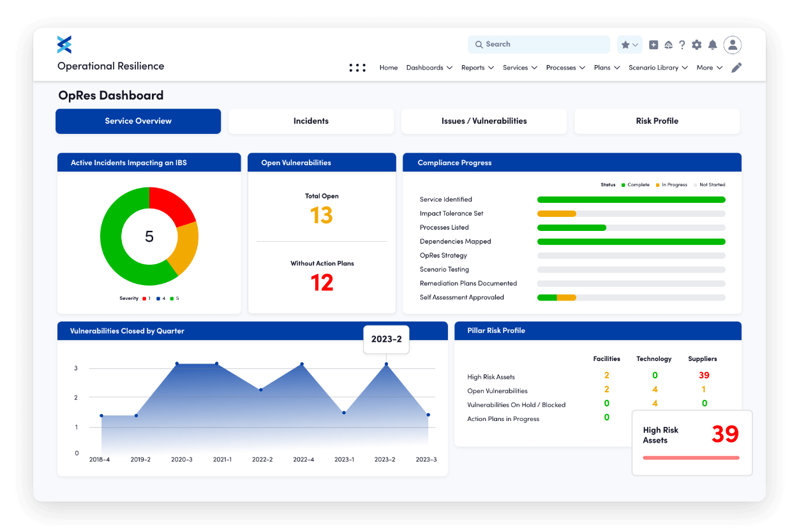Switch to the Incidents tab
799x532 pixels.
pyautogui.click(x=311, y=121)
